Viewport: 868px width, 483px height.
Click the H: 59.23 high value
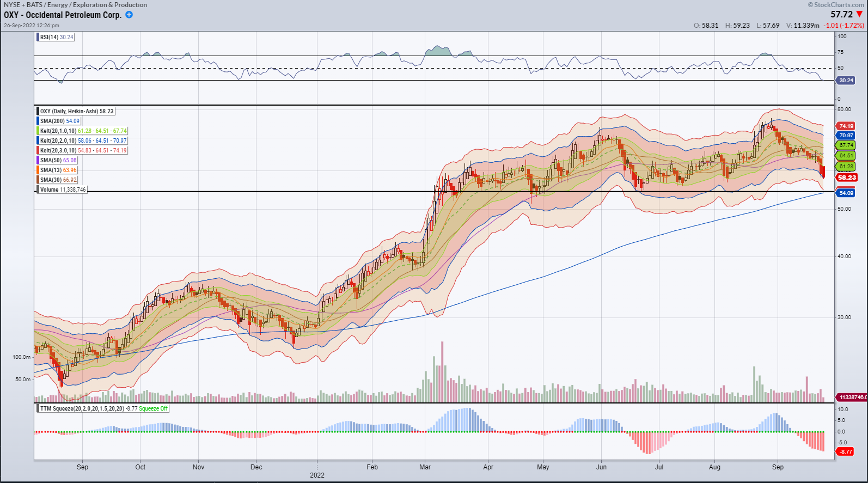click(x=737, y=25)
